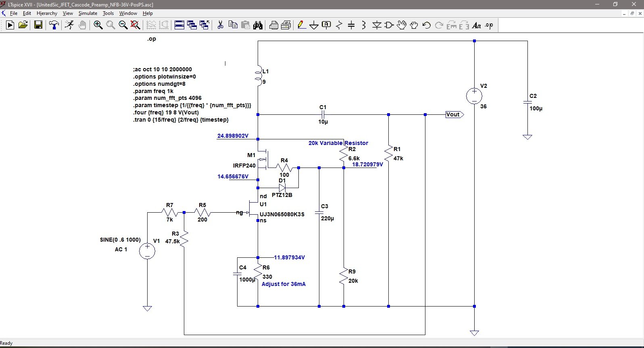Click the 'PTZ12B' zener diode label
Image resolution: width=644 pixels, height=348 pixels.
282,195
